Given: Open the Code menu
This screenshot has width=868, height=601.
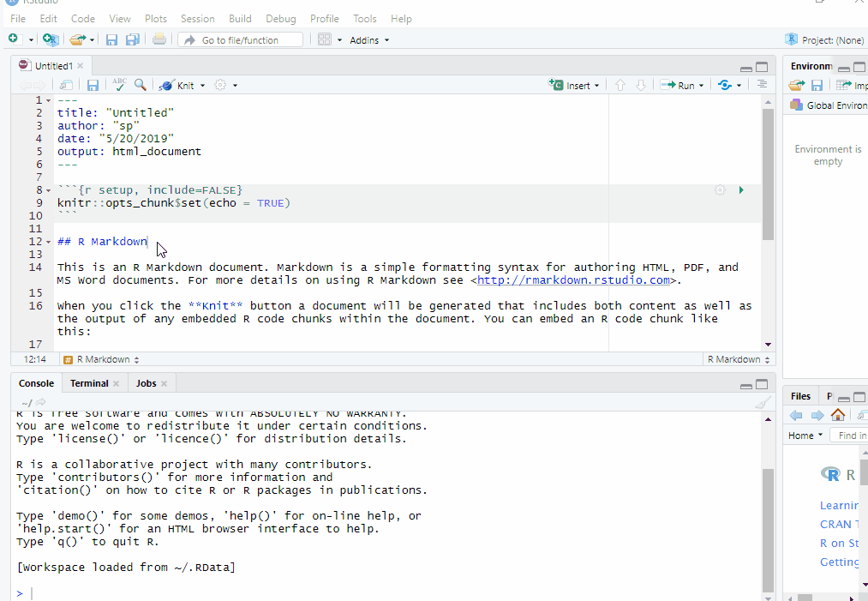Looking at the screenshot, I should click(x=82, y=18).
